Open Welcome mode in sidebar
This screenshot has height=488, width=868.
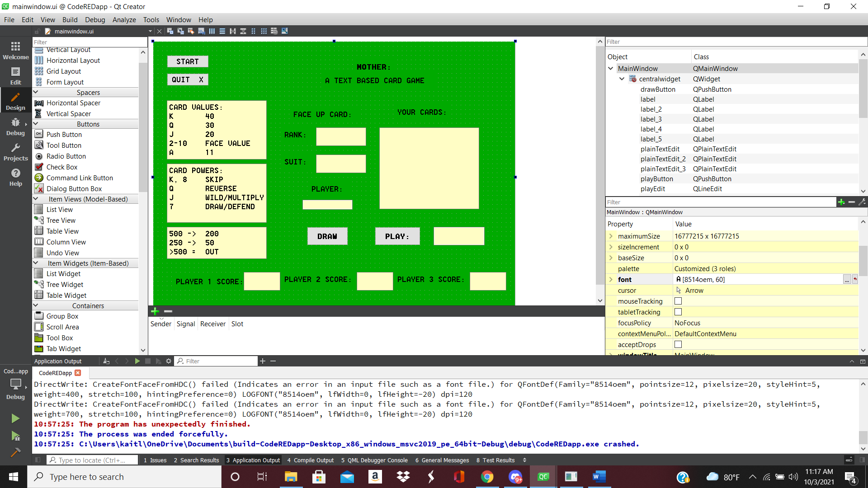pyautogui.click(x=15, y=51)
